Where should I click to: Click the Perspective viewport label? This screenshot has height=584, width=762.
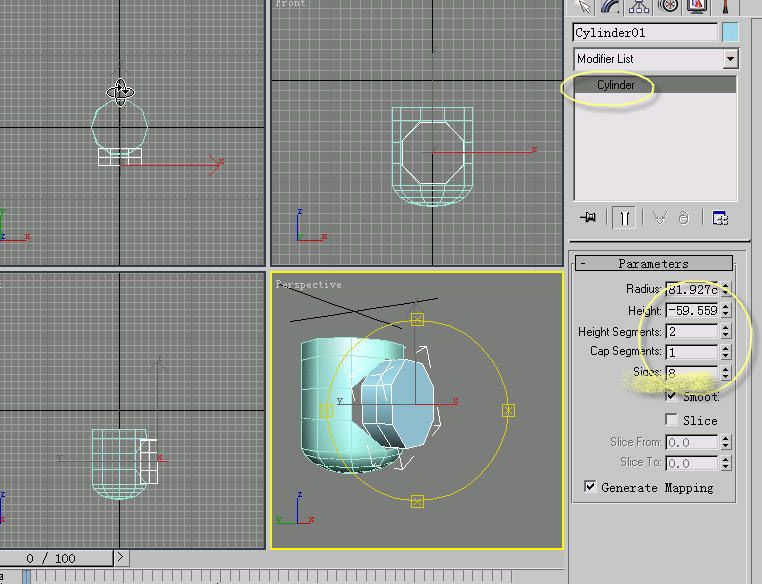coord(309,285)
